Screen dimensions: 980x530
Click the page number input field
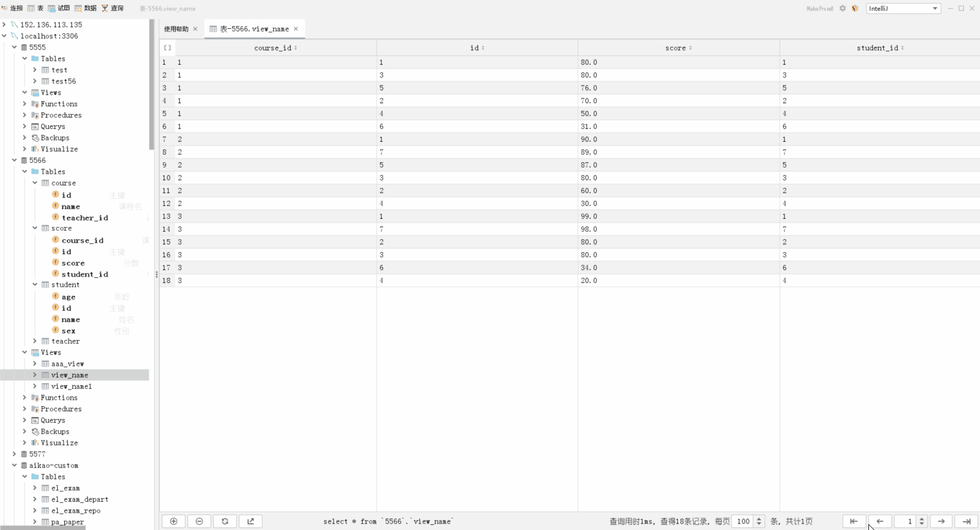point(905,521)
